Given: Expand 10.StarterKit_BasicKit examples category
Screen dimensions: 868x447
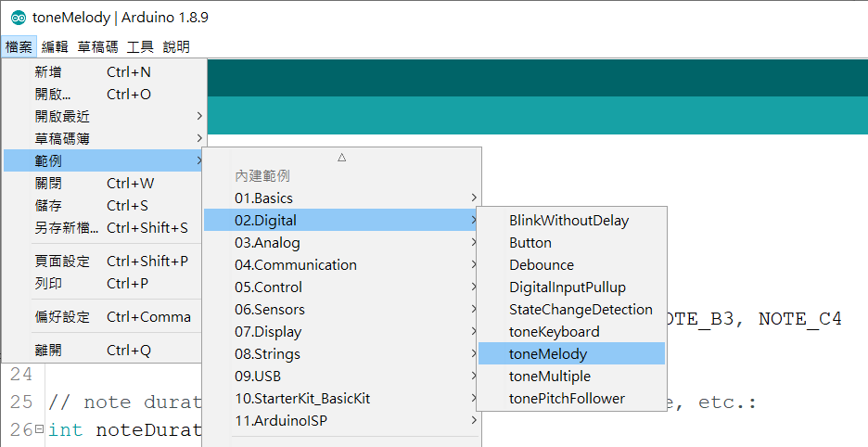Looking at the screenshot, I should coord(341,398).
